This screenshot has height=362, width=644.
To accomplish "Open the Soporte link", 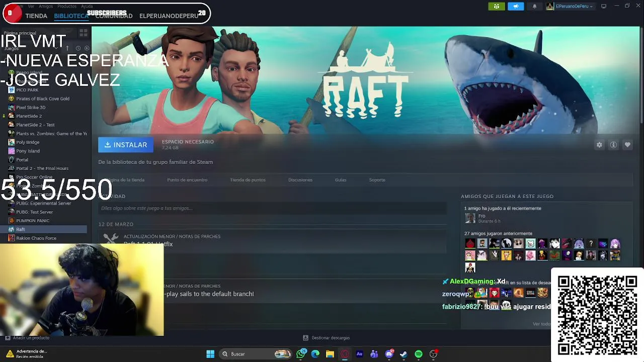I will tap(377, 179).
